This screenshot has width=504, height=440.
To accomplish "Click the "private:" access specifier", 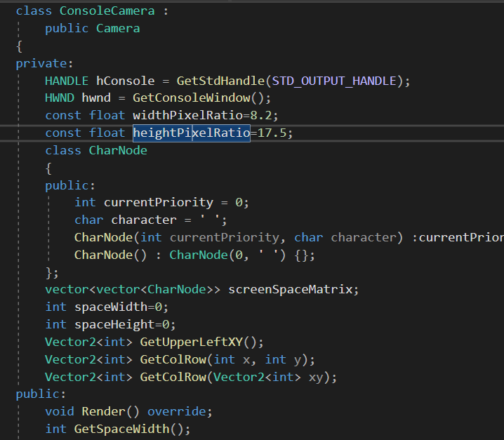I will 45,63.
